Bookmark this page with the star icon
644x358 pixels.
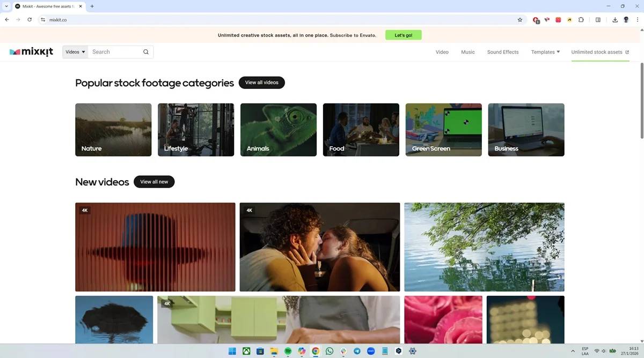(x=519, y=20)
